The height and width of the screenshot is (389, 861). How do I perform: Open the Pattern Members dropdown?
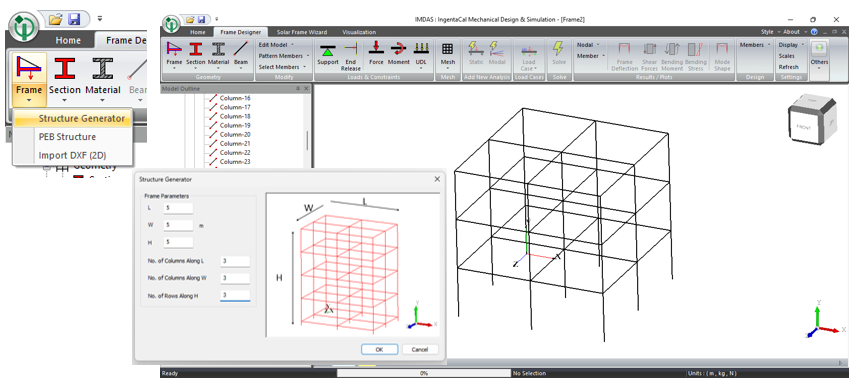click(x=284, y=56)
